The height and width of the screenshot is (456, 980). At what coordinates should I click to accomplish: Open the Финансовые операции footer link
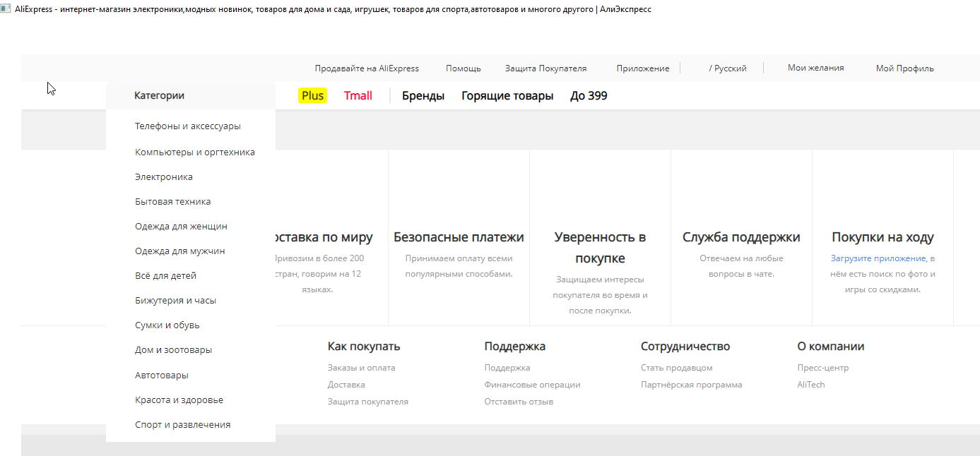point(532,385)
